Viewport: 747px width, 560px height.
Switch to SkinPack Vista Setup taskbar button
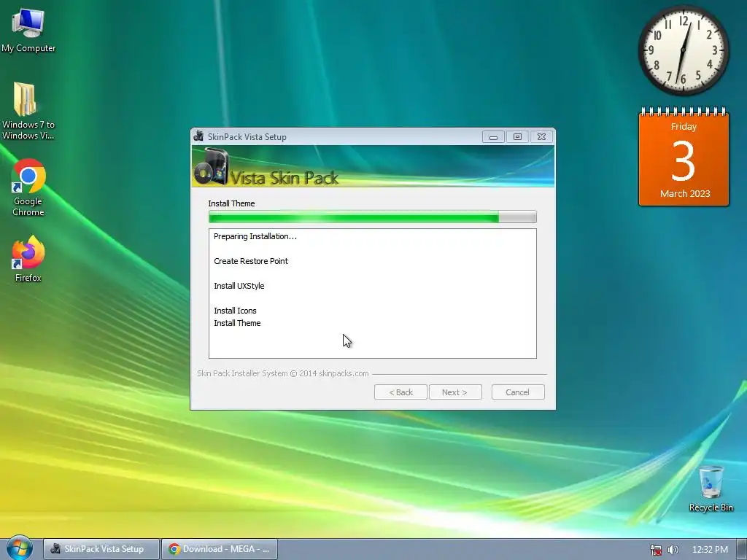click(x=101, y=549)
